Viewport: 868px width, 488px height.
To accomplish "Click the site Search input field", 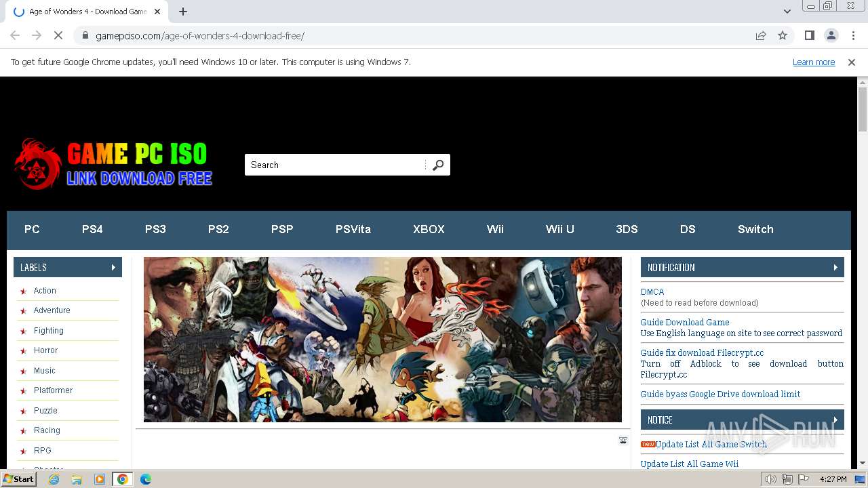I will click(x=336, y=165).
